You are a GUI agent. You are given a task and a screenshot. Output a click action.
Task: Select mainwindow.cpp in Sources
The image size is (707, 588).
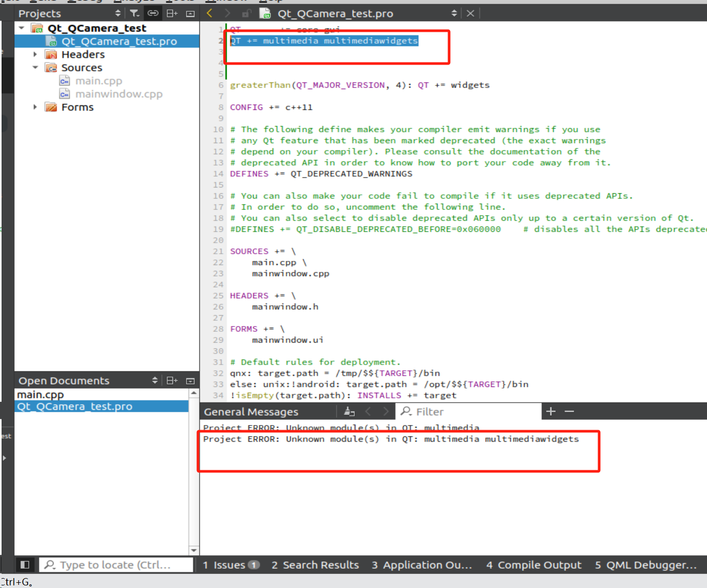pyautogui.click(x=119, y=94)
